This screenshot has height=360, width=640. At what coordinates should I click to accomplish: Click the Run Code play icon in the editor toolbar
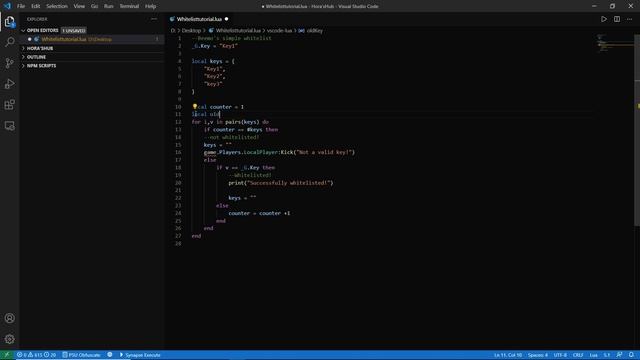(x=604, y=19)
